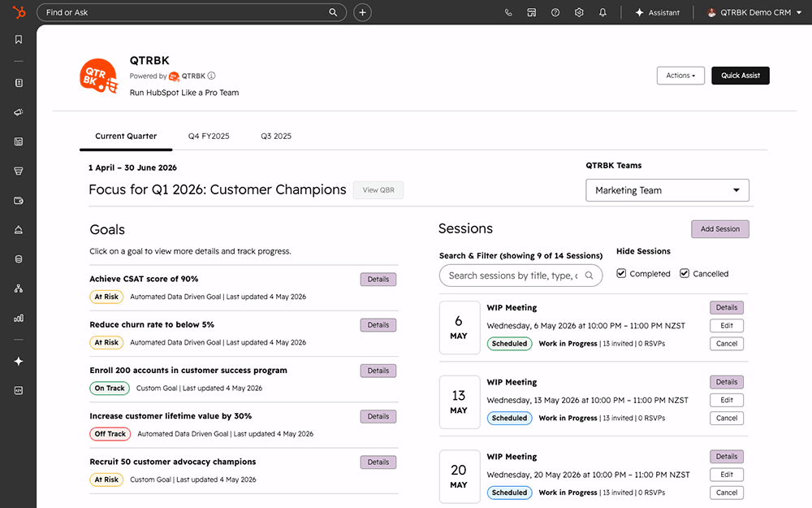This screenshot has width=812, height=508.
Task: Switch to the Q3 2025 tab
Action: [276, 136]
